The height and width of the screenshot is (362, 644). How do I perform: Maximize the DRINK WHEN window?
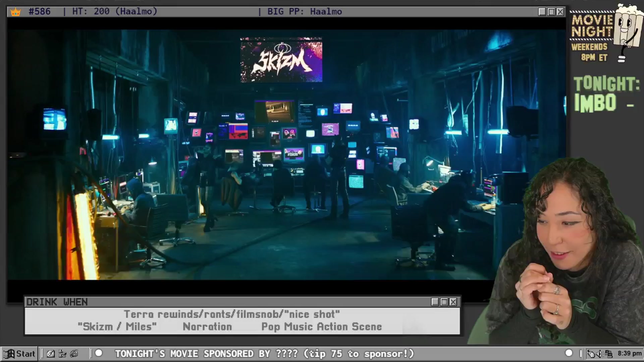444,302
